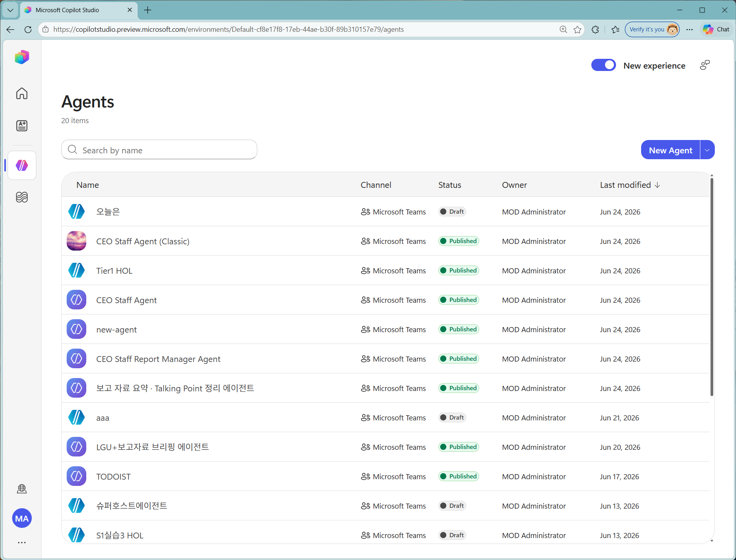Add this page to favorites with the star
736x560 pixels.
[x=578, y=29]
